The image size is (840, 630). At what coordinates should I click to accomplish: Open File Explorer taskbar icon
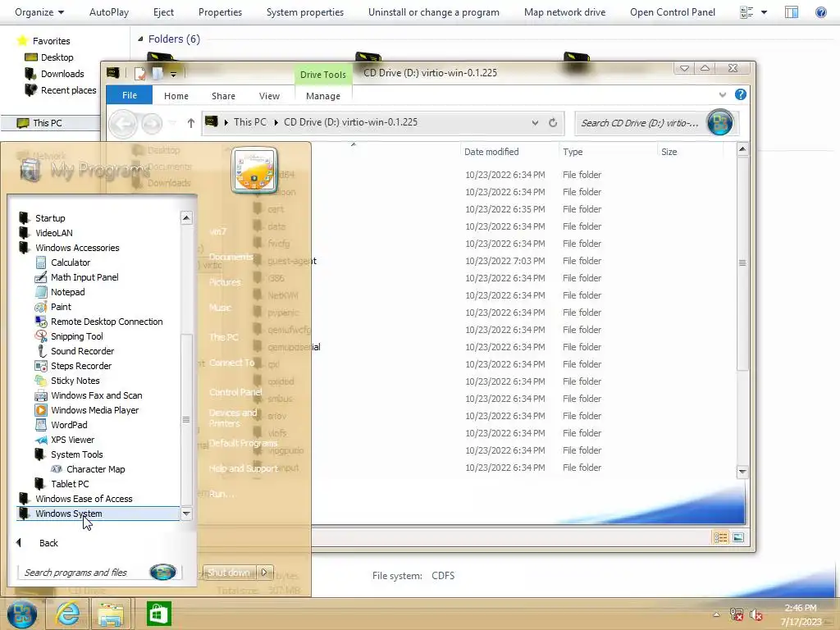[x=111, y=614]
